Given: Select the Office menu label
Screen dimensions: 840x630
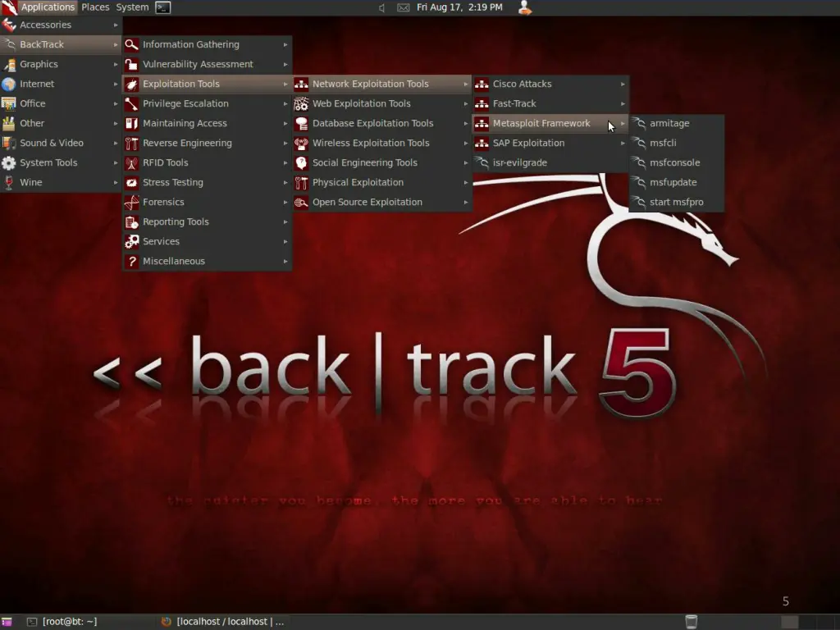Looking at the screenshot, I should point(33,103).
